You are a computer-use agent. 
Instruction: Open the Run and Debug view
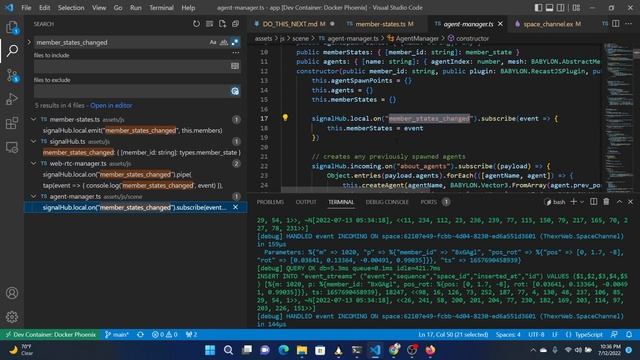[12, 99]
